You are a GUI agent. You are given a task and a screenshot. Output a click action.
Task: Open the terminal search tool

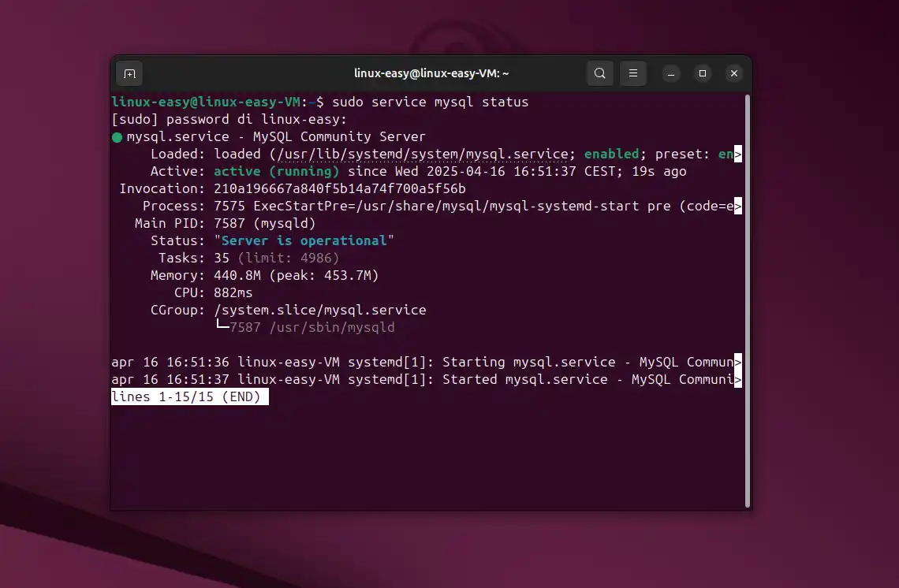(x=599, y=73)
